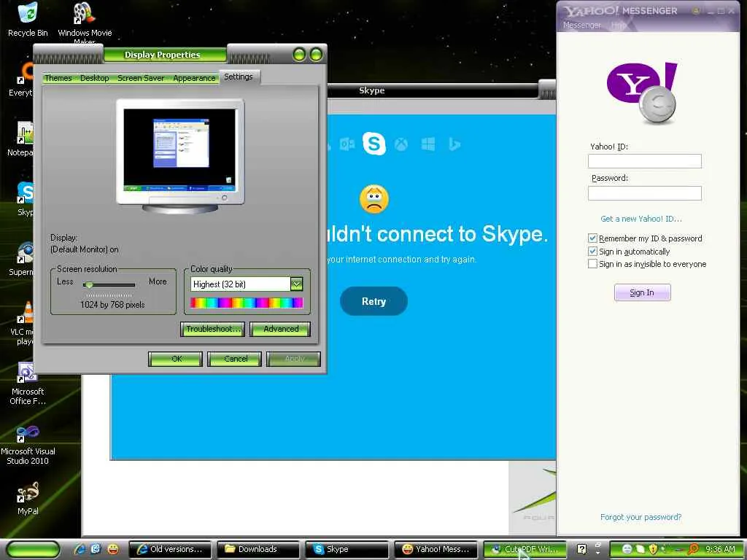
Task: Switch to Old versions taskbar button
Action: [171, 550]
